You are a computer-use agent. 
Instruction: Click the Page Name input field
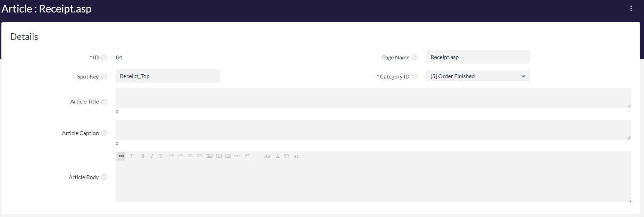[x=478, y=57]
